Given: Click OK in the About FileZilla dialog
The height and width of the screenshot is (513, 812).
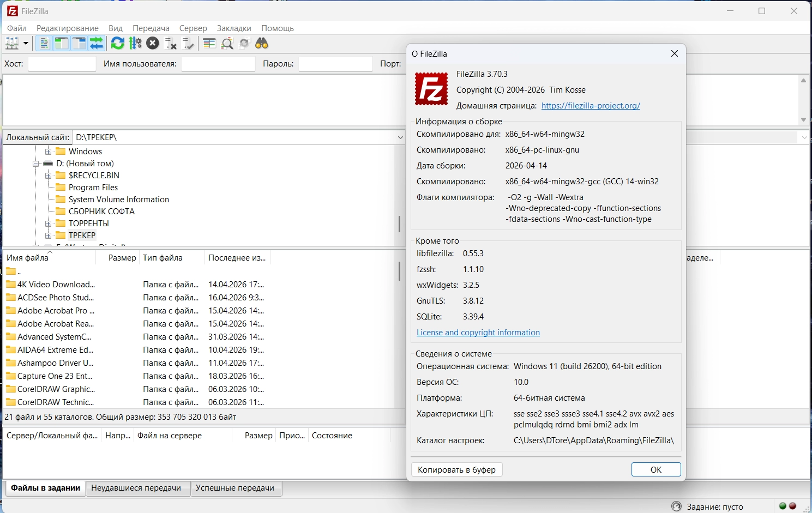Looking at the screenshot, I should coord(656,470).
